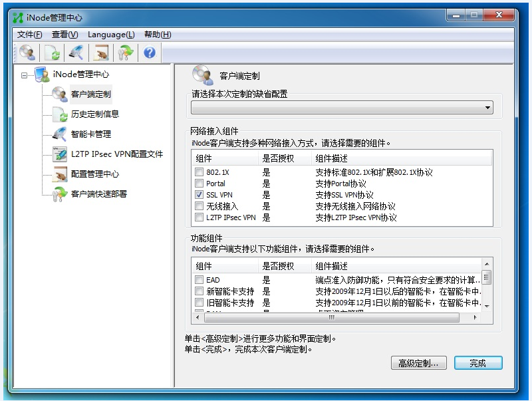Click the function list scroll down arrow
Image resolution: width=532 pixels, height=401 pixels.
click(487, 307)
